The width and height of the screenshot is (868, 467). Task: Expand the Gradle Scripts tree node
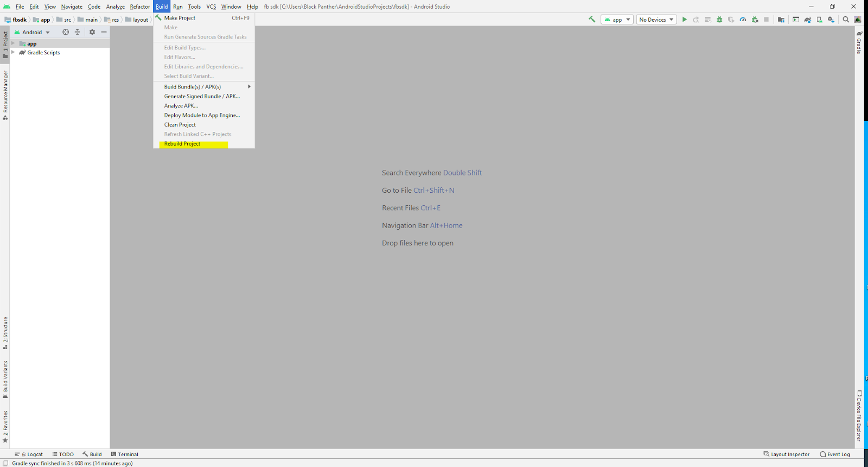pyautogui.click(x=13, y=53)
